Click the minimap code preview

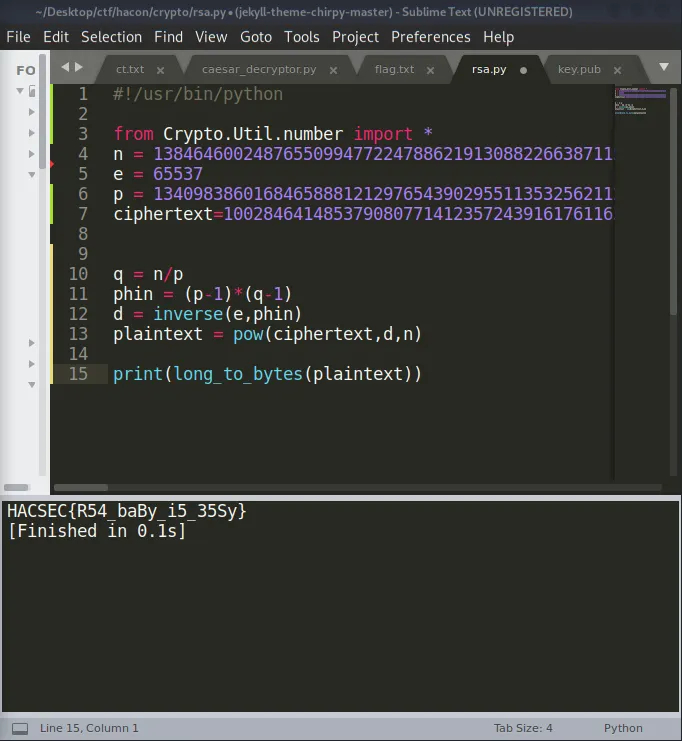[x=640, y=102]
